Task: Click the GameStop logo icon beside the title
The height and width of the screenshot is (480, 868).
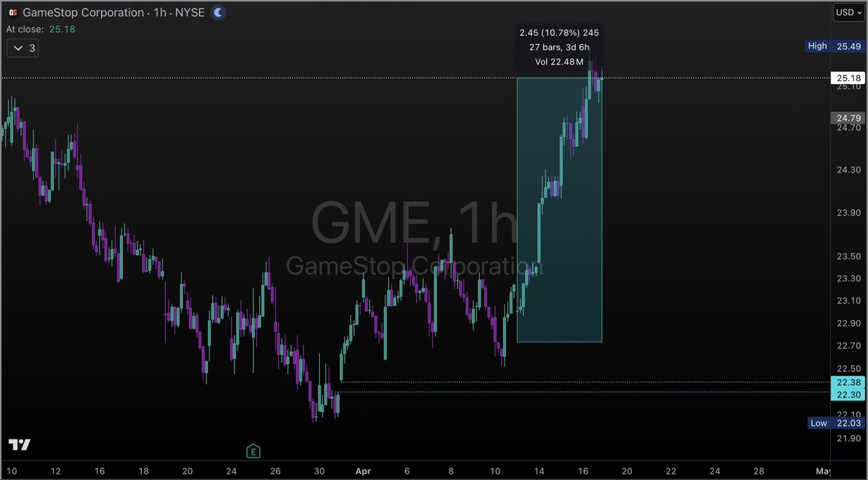Action: click(x=13, y=12)
